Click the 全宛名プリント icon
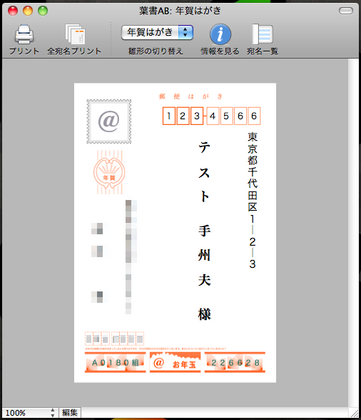This screenshot has width=361, height=420. (75, 35)
